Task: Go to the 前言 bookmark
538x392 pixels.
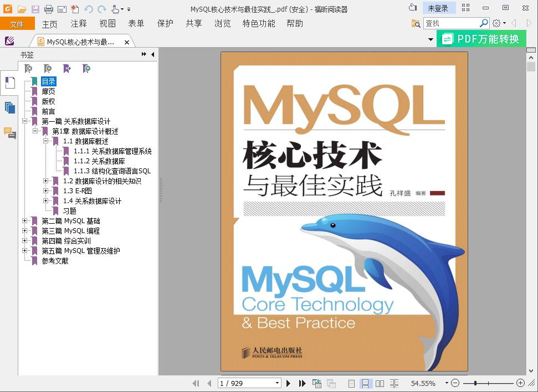Action: click(x=48, y=111)
